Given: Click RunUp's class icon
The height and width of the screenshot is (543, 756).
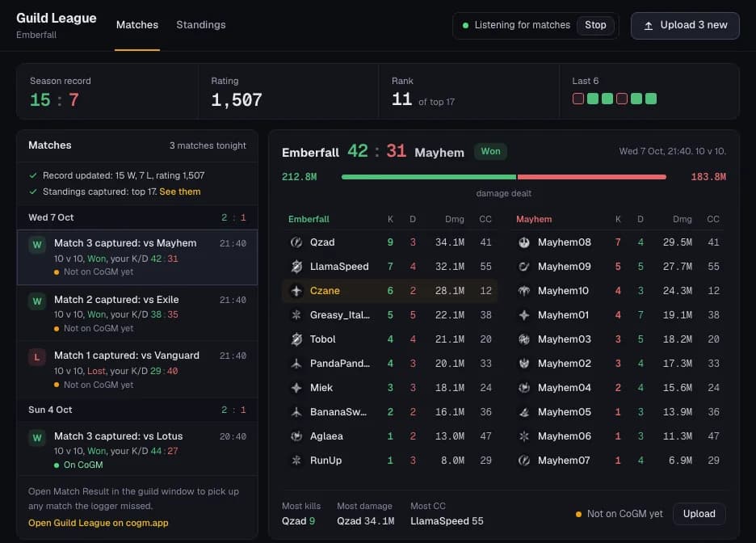Looking at the screenshot, I should point(296,461).
